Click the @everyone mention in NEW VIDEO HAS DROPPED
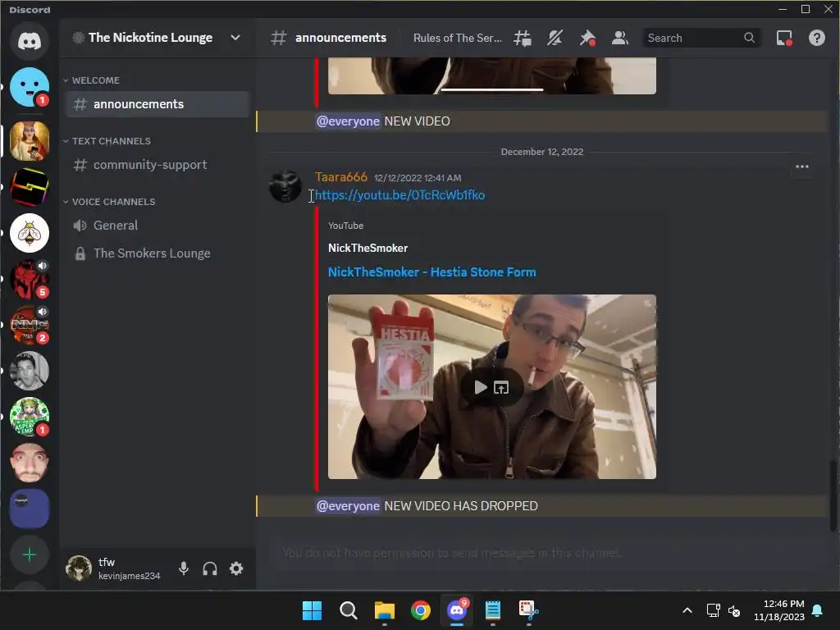Viewport: 840px width, 630px height. coord(348,505)
